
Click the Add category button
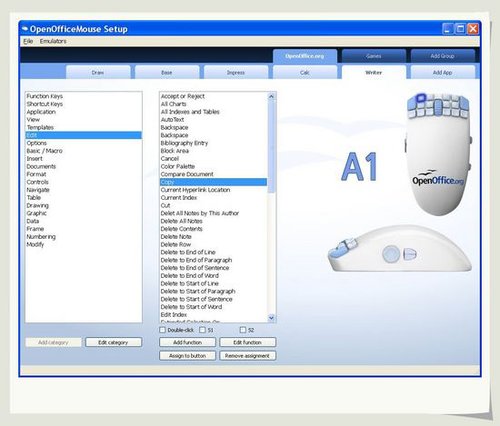click(x=53, y=342)
